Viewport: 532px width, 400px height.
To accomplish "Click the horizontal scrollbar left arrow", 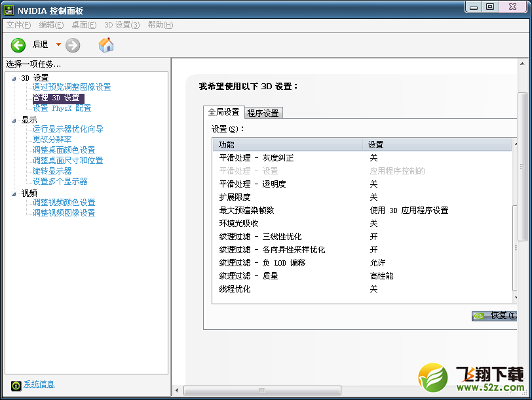I will (177, 390).
